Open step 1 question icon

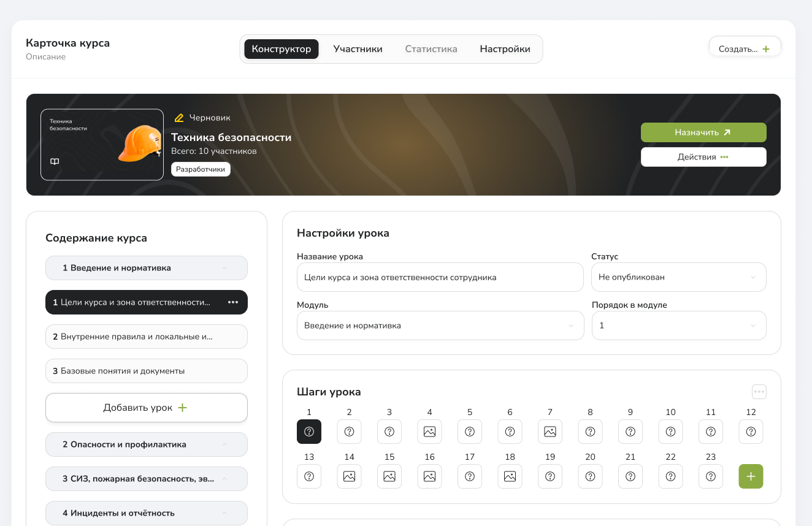[309, 432]
